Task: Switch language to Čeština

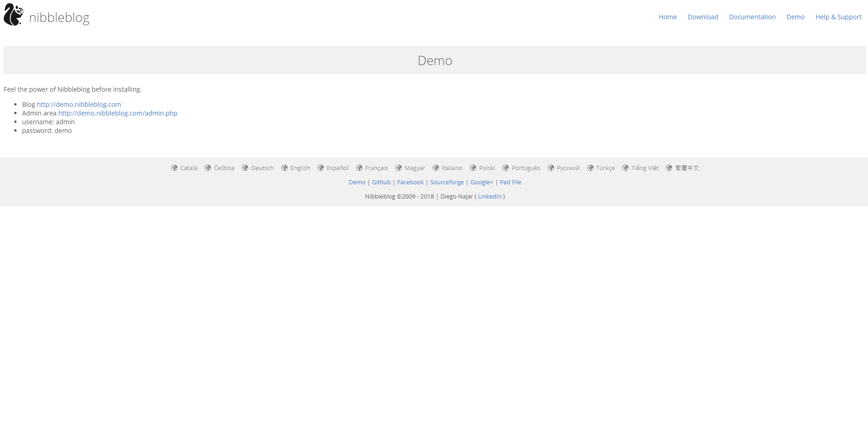Action: (224, 168)
